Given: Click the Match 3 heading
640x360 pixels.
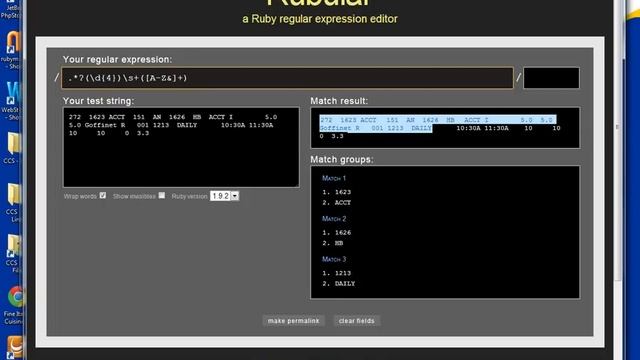Looking at the screenshot, I should [x=334, y=259].
